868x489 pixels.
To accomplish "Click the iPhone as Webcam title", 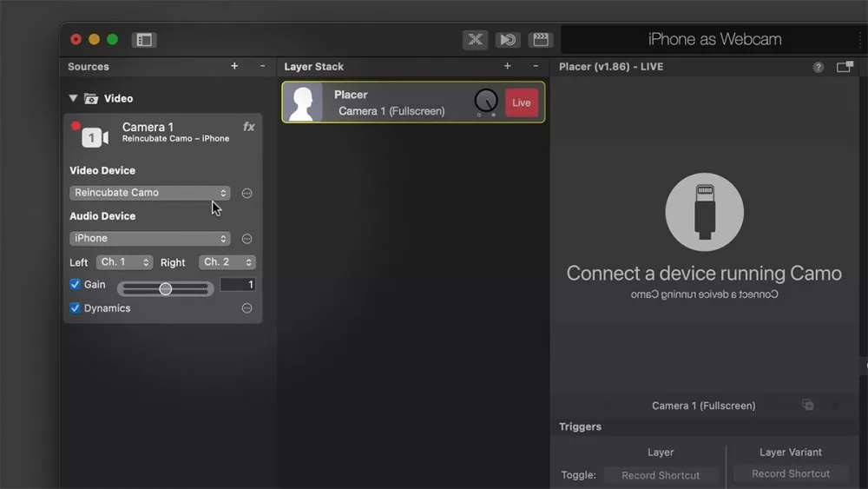I will click(x=714, y=39).
